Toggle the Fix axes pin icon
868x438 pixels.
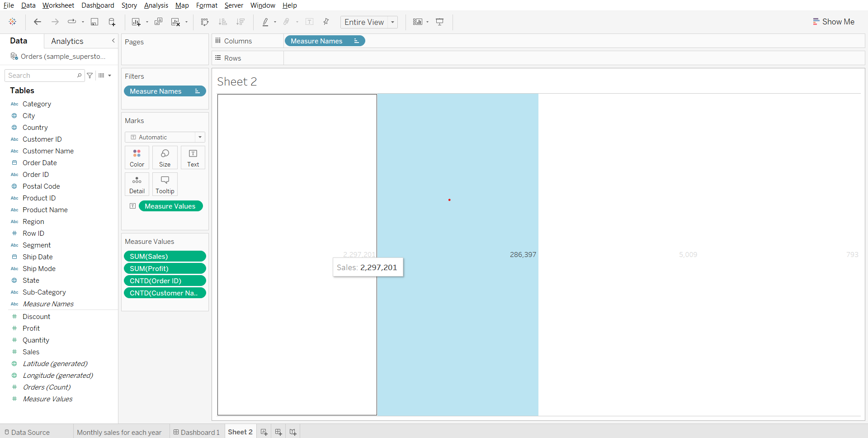click(x=326, y=22)
